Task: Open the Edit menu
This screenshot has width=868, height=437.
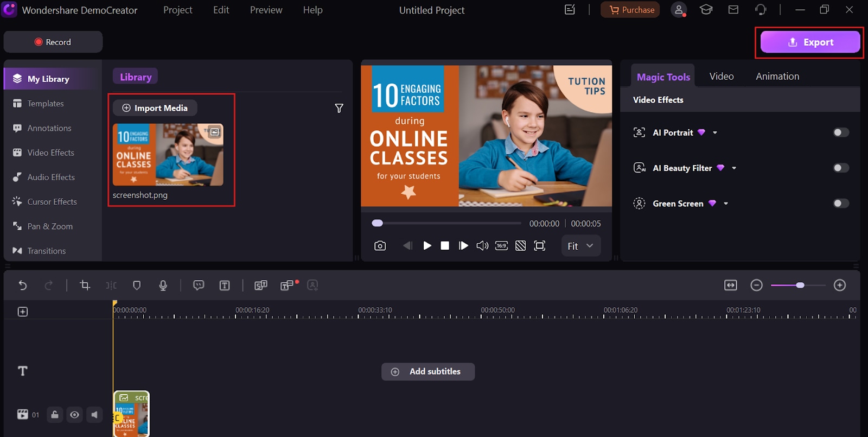Action: [x=221, y=10]
